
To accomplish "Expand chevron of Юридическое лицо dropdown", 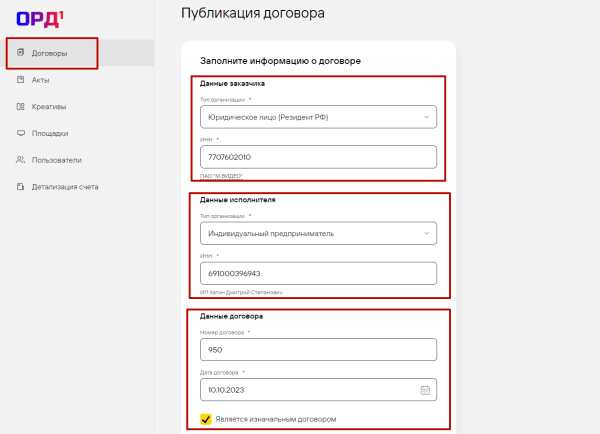I will pyautogui.click(x=426, y=117).
